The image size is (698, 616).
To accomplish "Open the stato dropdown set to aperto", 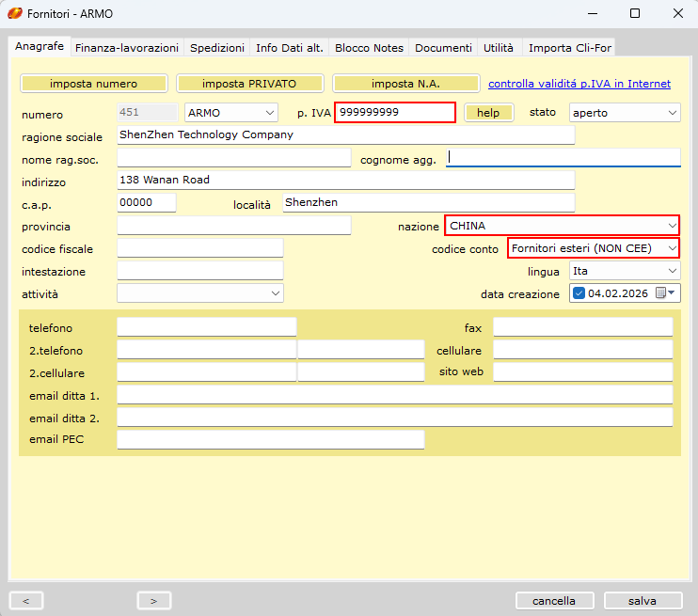I will coord(672,113).
